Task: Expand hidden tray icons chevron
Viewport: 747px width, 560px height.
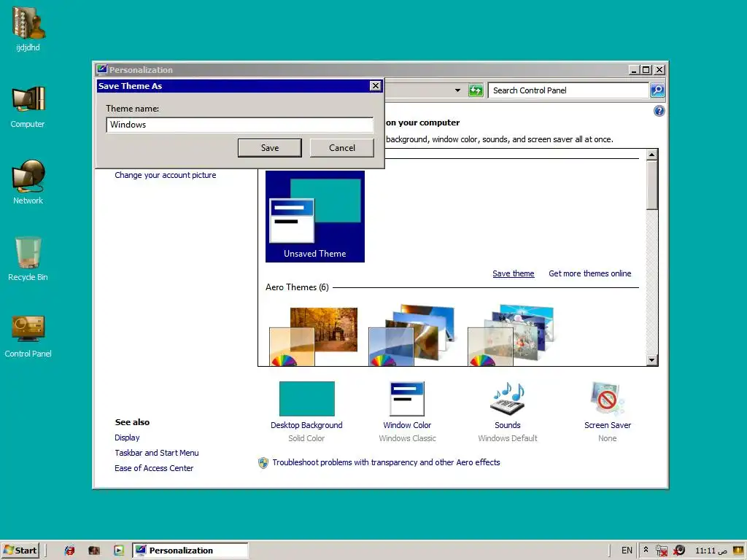Action: tap(646, 550)
